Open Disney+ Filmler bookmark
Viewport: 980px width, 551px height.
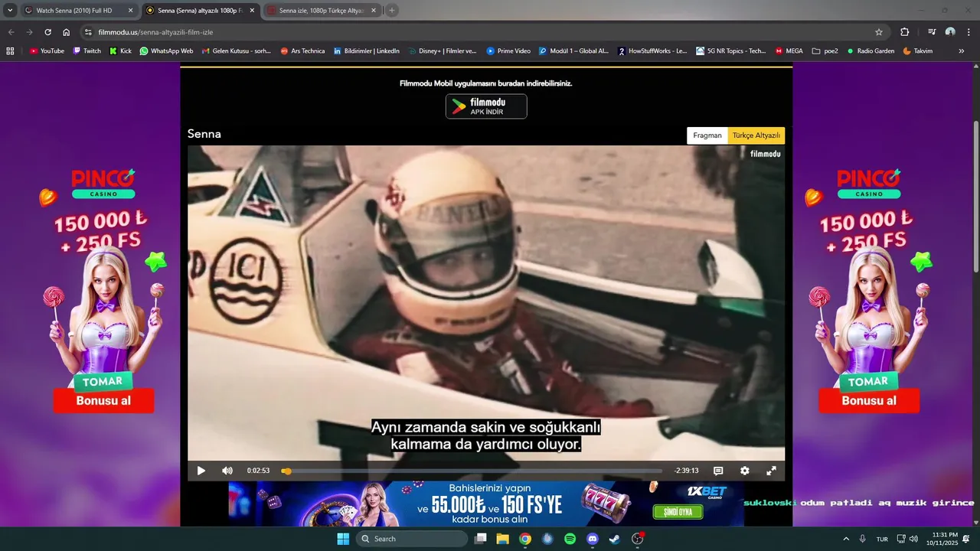tap(442, 51)
